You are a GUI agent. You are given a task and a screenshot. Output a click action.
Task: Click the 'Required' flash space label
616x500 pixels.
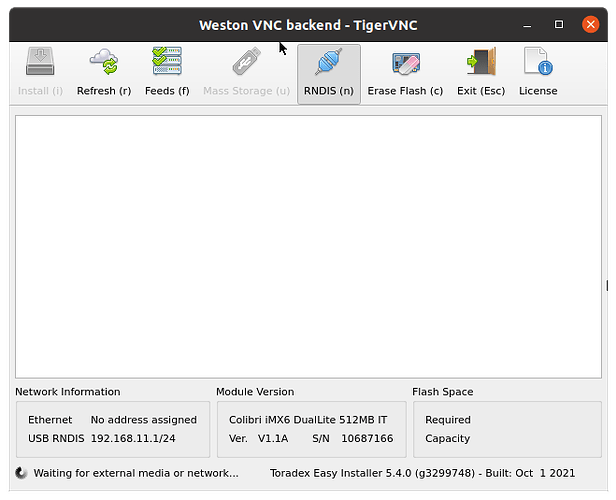(448, 420)
